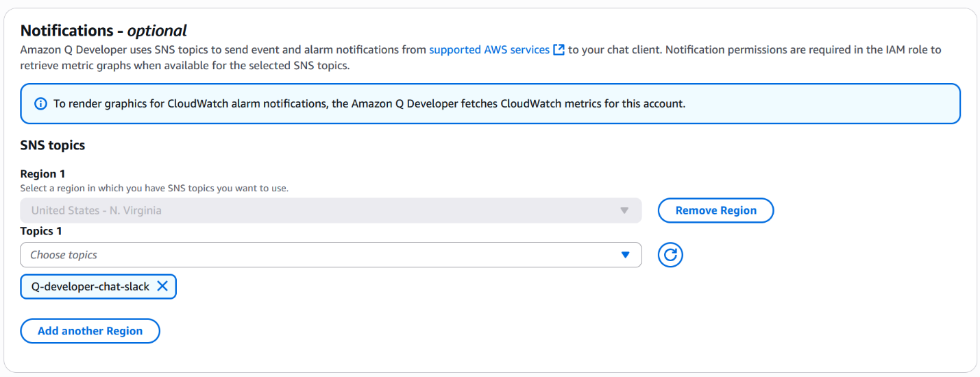Viewport: 980px width, 377px height.
Task: Refresh the SNS topics list
Action: pos(670,255)
